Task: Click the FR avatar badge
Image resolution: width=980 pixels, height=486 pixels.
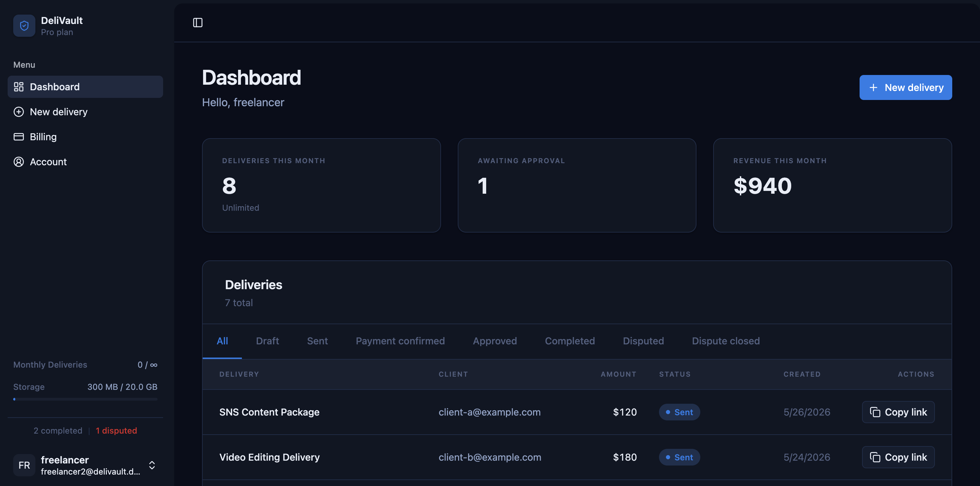Action: [x=24, y=465]
